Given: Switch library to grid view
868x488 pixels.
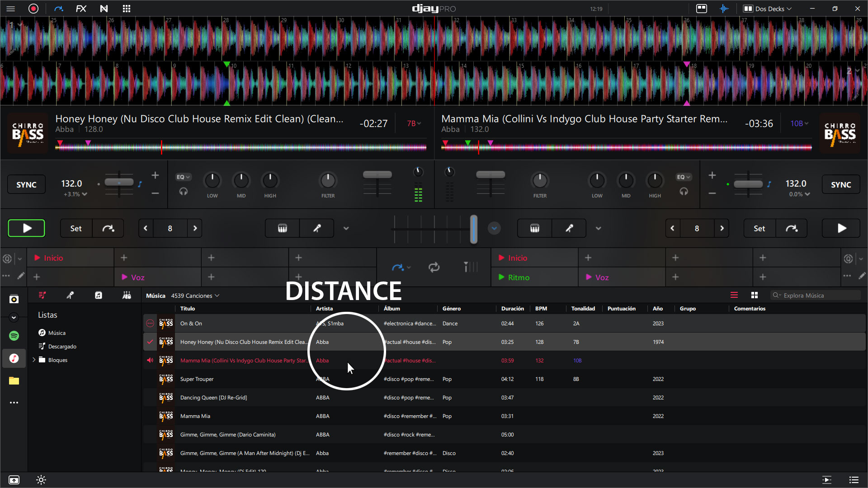Looking at the screenshot, I should coord(754,295).
